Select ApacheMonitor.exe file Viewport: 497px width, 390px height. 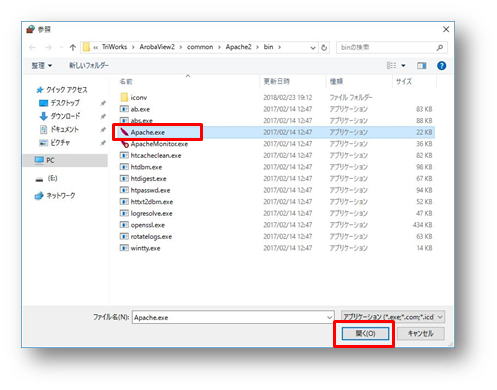click(x=159, y=144)
